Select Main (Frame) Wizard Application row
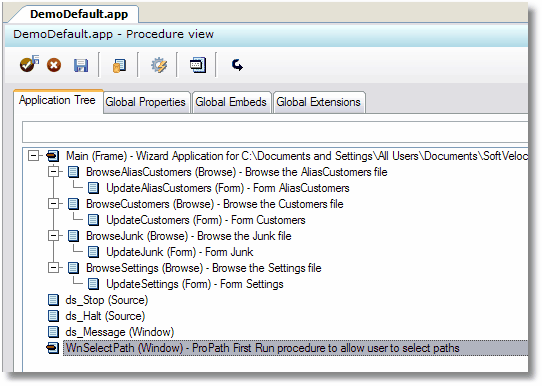Image resolution: width=542 pixels, height=386 pixels. tap(297, 156)
